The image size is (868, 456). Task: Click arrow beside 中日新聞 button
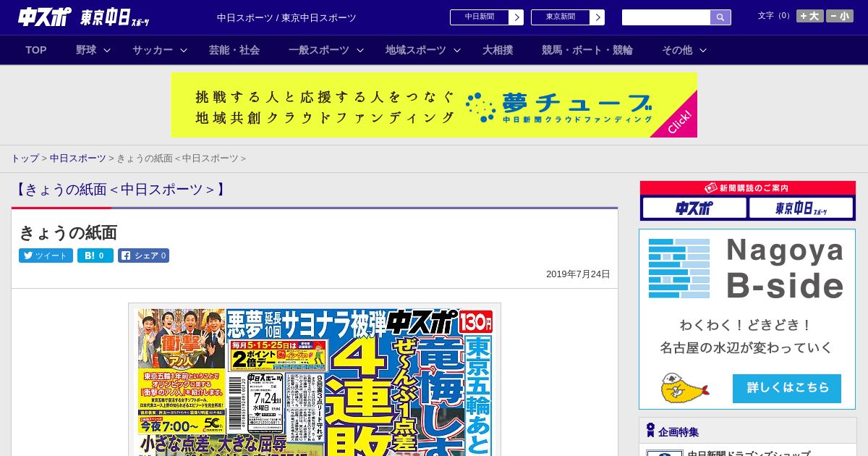coord(516,17)
